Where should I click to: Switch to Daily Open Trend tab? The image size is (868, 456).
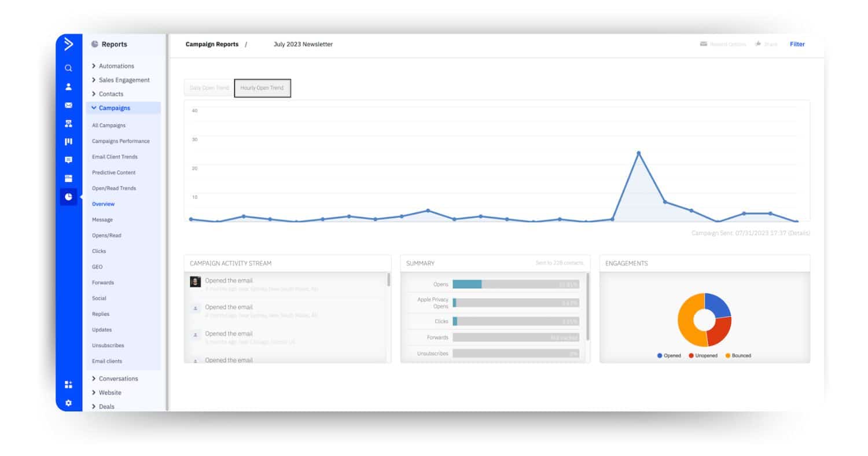(x=209, y=88)
